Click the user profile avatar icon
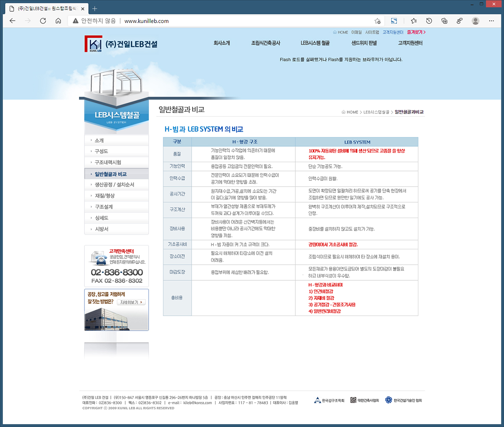This screenshot has height=427, width=504. 475,21
